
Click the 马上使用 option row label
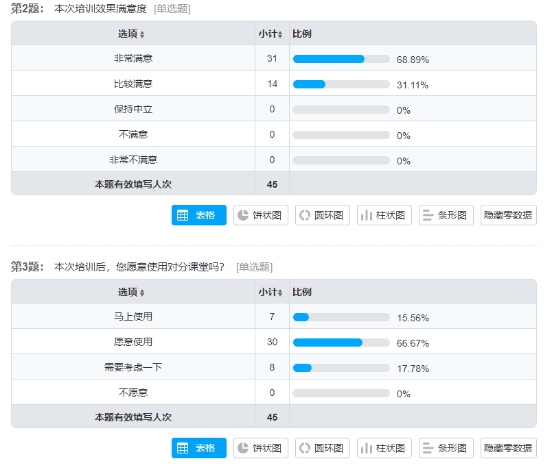tap(133, 317)
